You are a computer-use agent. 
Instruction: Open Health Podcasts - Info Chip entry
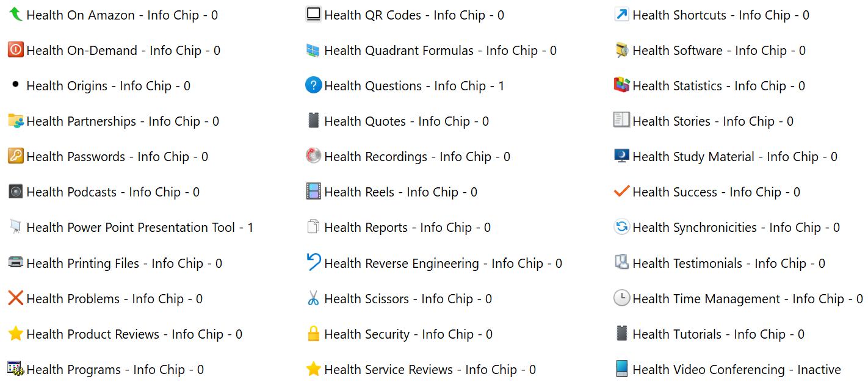click(x=113, y=192)
